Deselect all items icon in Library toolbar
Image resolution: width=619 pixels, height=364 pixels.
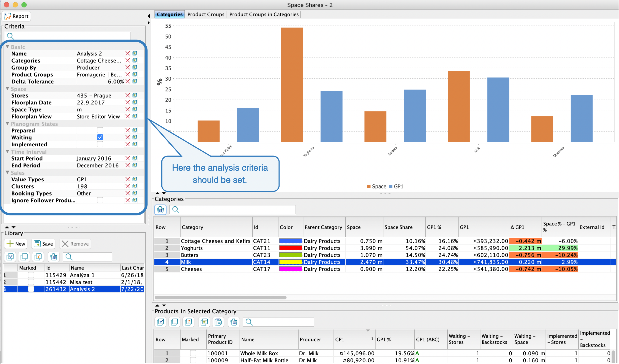coord(24,257)
